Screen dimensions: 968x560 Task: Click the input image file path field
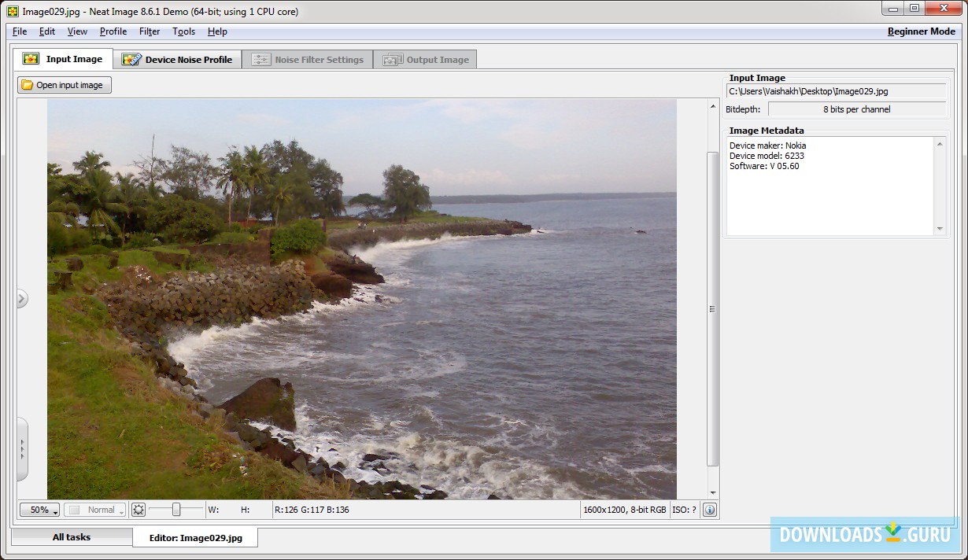[x=837, y=91]
